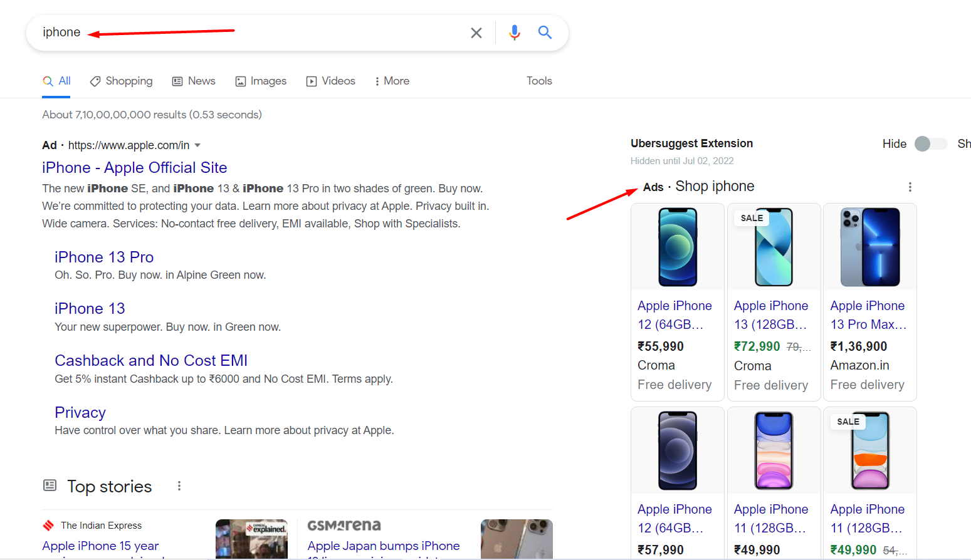Open the Apple iPhone 13 Pro Max product link
This screenshot has height=560, width=971.
(x=868, y=315)
